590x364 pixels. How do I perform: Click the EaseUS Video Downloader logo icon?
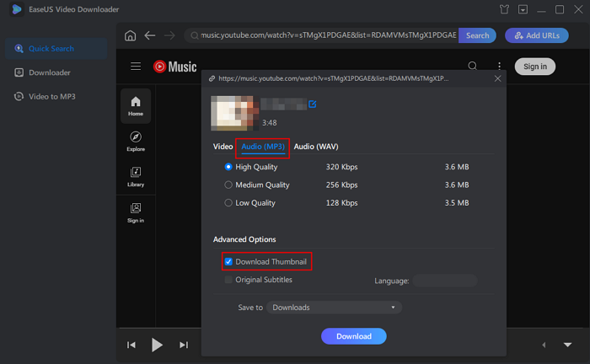click(x=17, y=9)
